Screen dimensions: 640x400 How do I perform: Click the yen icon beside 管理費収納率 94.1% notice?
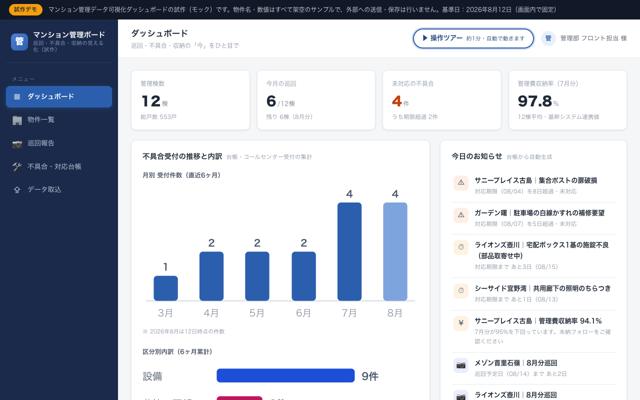click(x=461, y=323)
